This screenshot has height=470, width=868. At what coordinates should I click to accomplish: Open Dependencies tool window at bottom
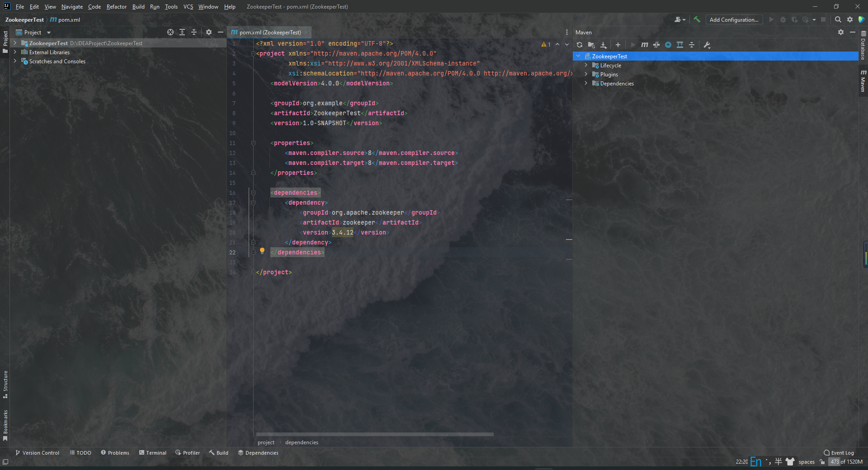pos(258,452)
